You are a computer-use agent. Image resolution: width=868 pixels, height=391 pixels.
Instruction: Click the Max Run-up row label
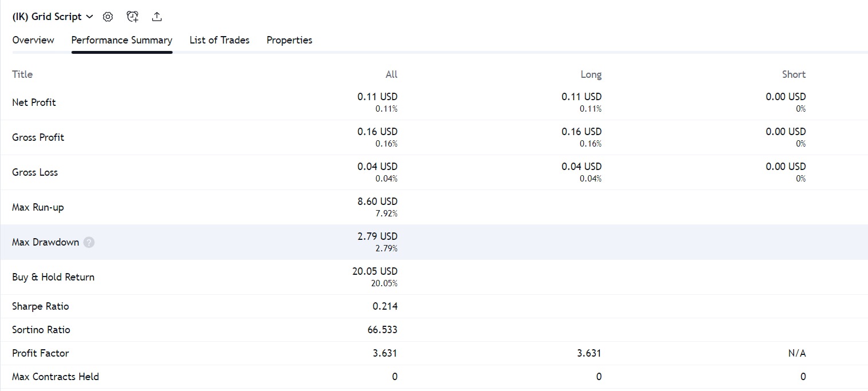coord(38,207)
